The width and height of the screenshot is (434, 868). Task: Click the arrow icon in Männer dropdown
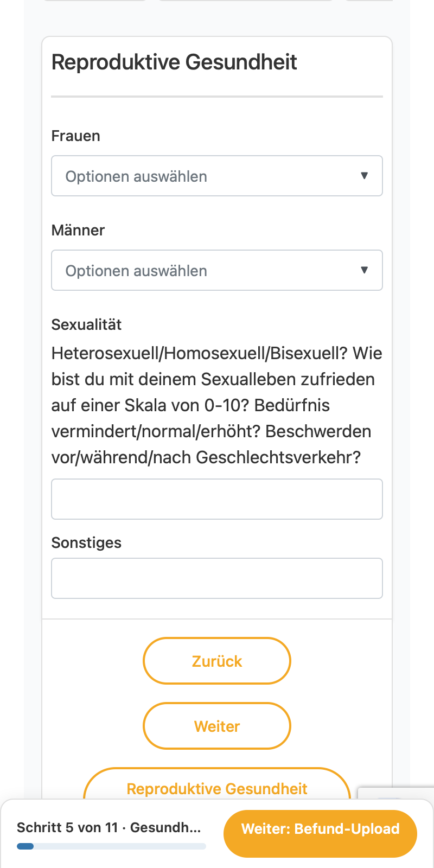click(x=365, y=270)
